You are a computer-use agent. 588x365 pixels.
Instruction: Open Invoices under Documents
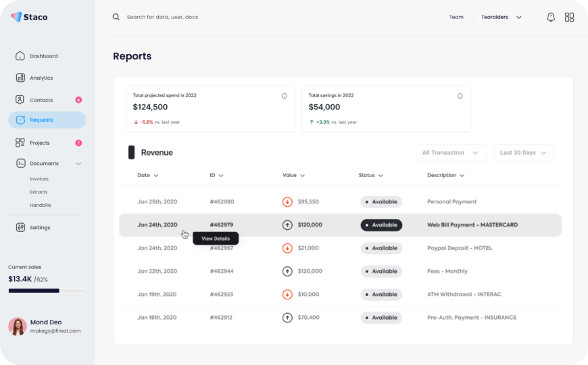click(x=39, y=179)
